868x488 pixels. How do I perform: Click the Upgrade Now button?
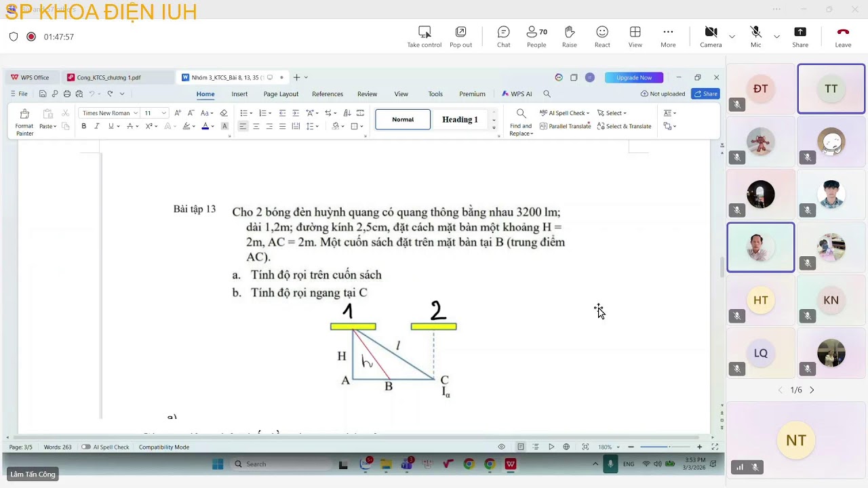pos(634,77)
